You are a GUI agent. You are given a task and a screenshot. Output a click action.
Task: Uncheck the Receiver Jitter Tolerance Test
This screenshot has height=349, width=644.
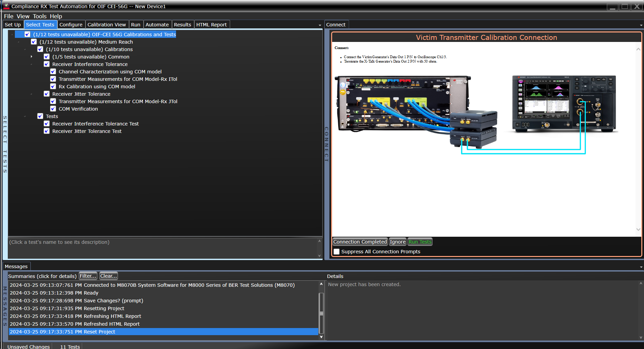coord(47,131)
